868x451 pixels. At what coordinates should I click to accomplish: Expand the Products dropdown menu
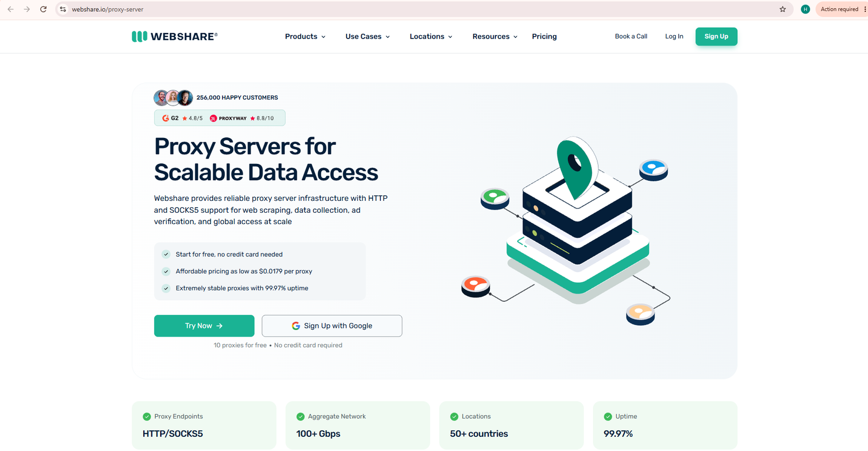(x=305, y=36)
